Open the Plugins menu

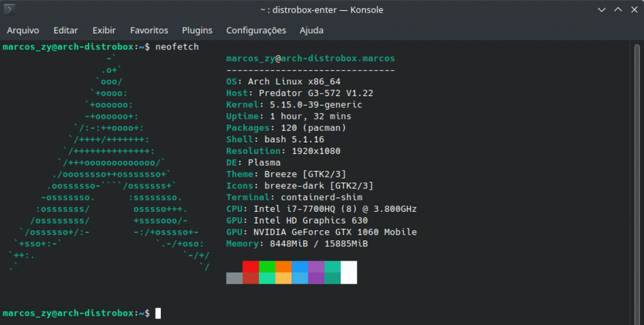(197, 30)
